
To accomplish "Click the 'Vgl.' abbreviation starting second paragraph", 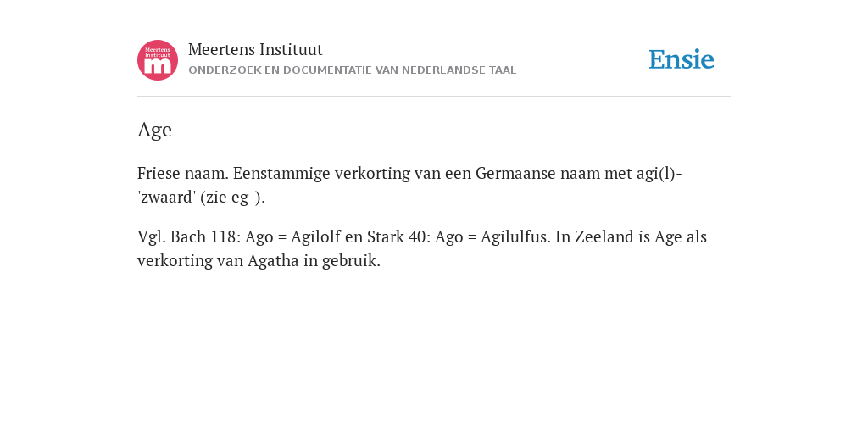I will 151,237.
